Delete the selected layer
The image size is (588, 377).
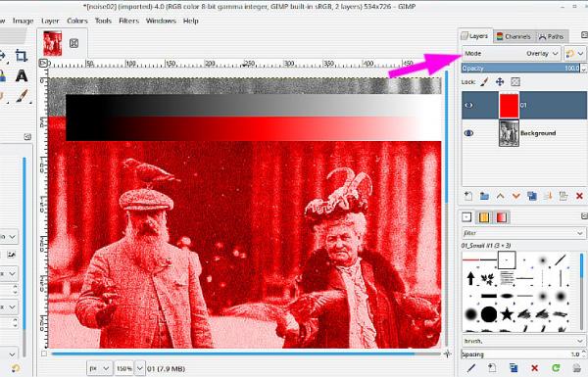579,196
